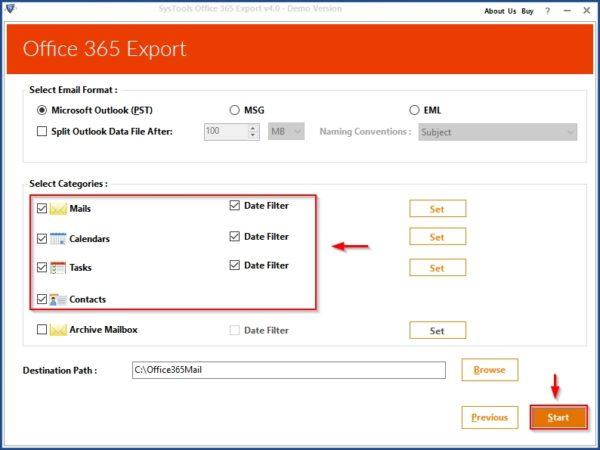Open About Us in title bar

[x=500, y=11]
